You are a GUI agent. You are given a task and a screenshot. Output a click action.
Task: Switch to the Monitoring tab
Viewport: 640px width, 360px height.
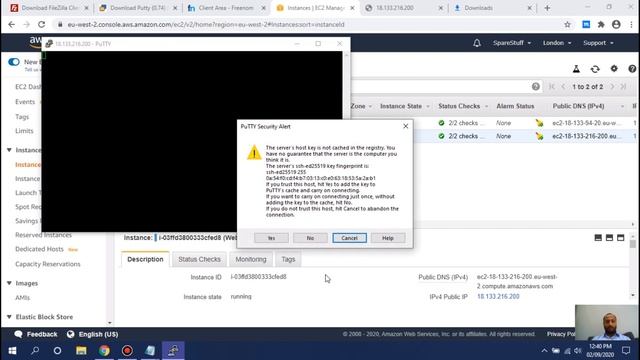click(x=251, y=260)
